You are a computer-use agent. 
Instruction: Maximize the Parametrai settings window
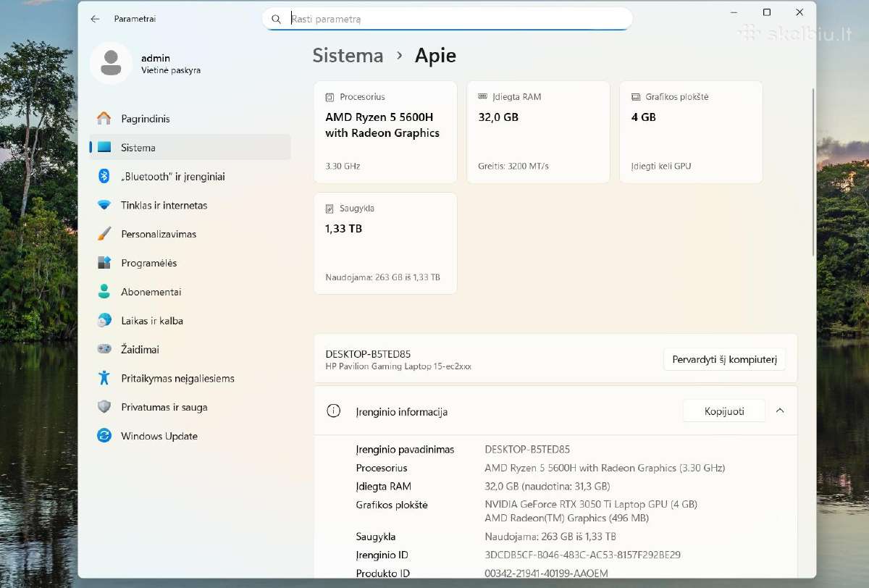click(767, 12)
